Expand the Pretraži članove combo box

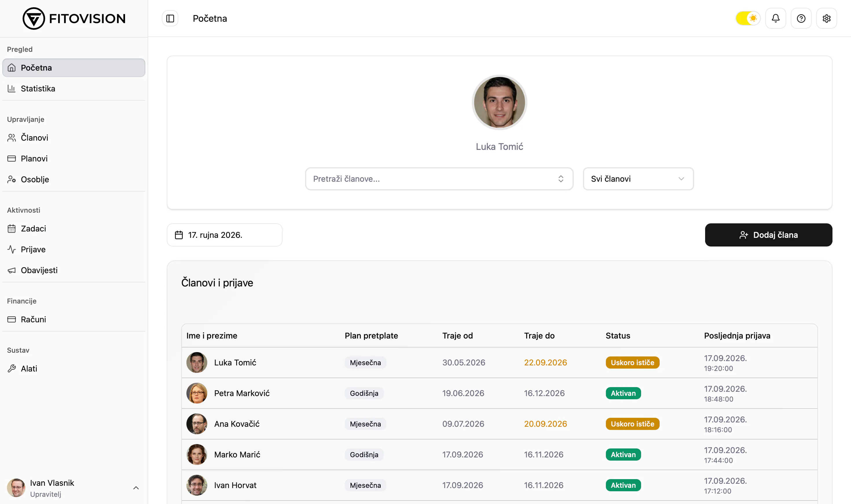pyautogui.click(x=439, y=179)
